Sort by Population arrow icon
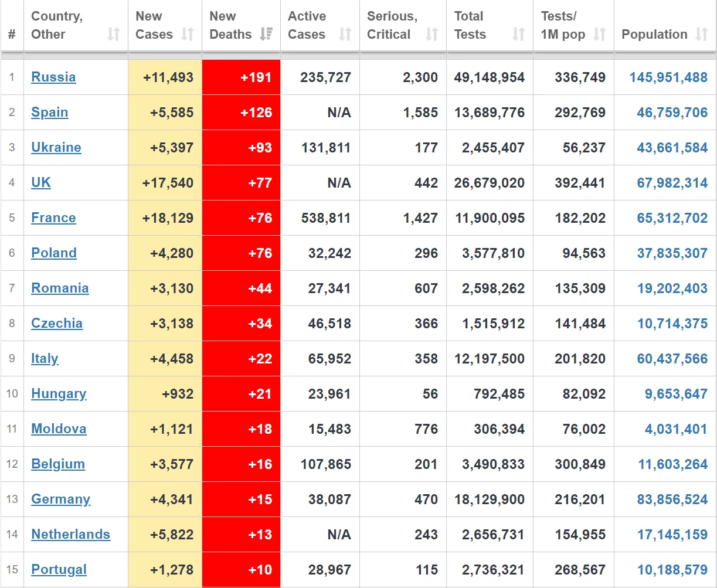717x588 pixels. (x=702, y=35)
